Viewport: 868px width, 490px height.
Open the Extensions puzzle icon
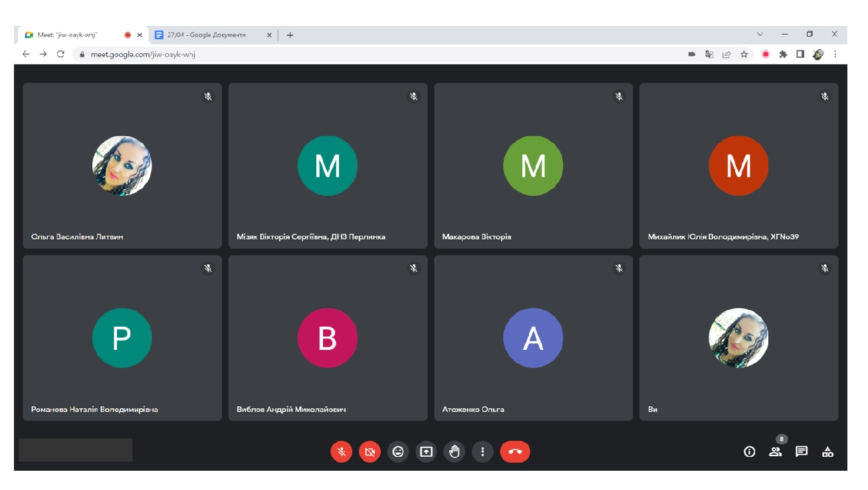click(x=783, y=54)
